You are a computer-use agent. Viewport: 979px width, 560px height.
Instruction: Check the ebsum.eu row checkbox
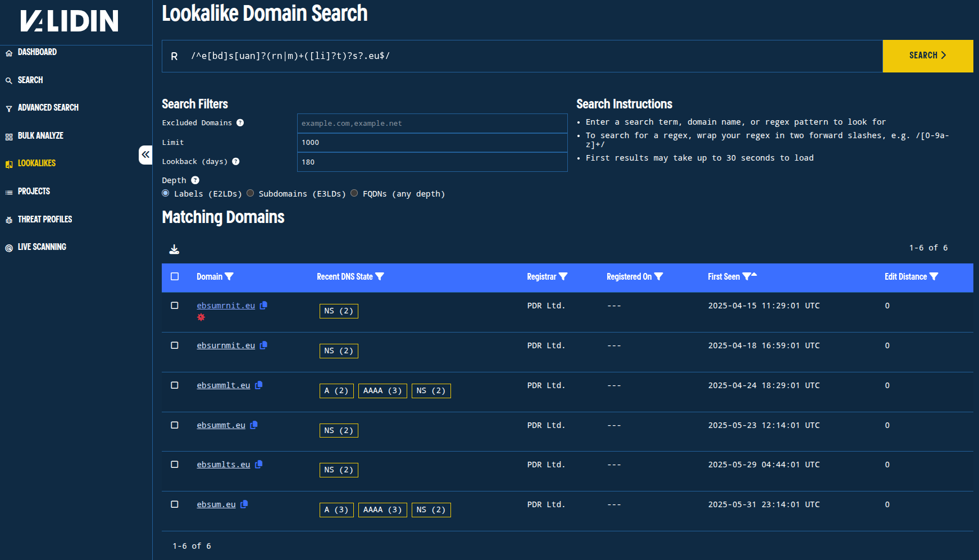coord(175,504)
